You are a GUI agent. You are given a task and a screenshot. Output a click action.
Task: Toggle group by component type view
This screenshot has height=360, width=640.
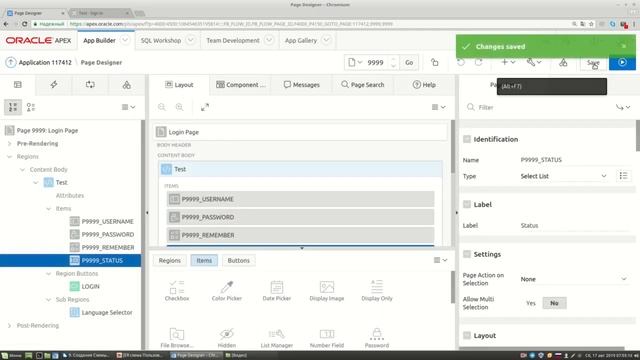click(x=31, y=107)
